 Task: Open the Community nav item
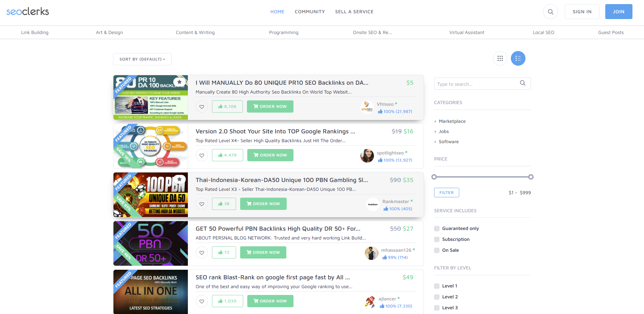point(310,12)
